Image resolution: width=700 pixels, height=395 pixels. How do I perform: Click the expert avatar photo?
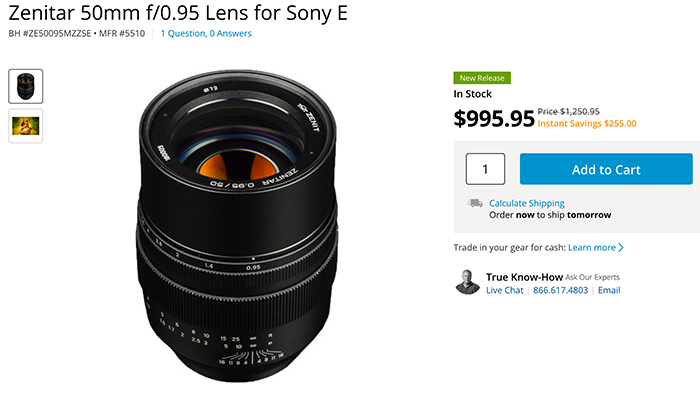[x=467, y=282]
